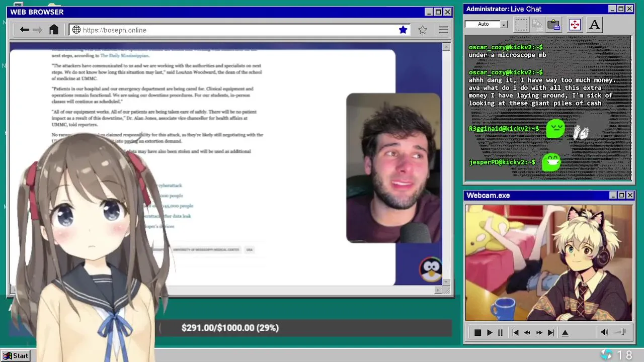Open the letter A font settings icon
Image resolution: width=644 pixels, height=362 pixels.
(x=594, y=24)
